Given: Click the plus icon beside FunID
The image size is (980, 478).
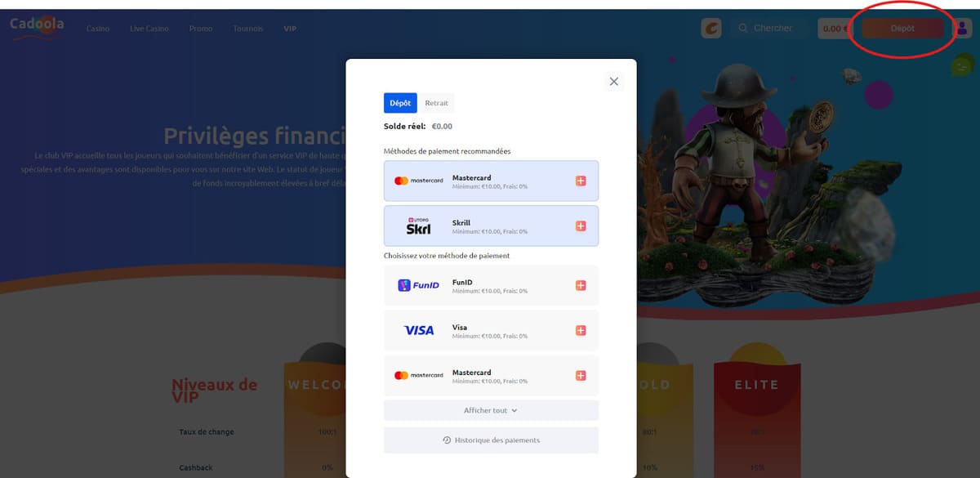Looking at the screenshot, I should point(581,286).
